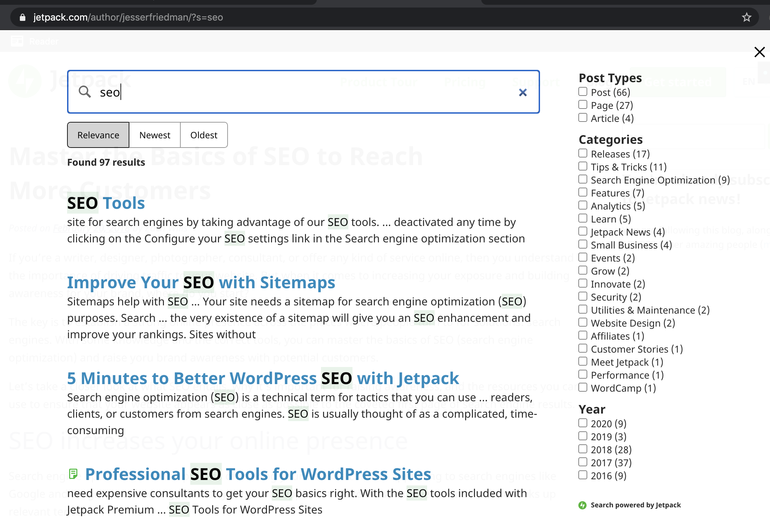Image resolution: width=770 pixels, height=532 pixels.
Task: Open '5 Minutes to Better WordPress SEO' result
Action: pos(263,378)
